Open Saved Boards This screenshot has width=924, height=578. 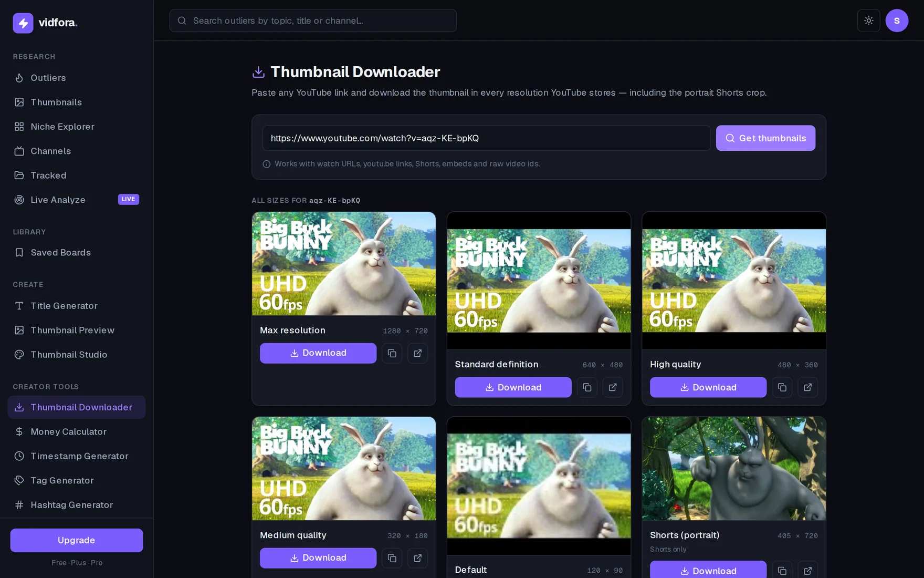pyautogui.click(x=77, y=253)
